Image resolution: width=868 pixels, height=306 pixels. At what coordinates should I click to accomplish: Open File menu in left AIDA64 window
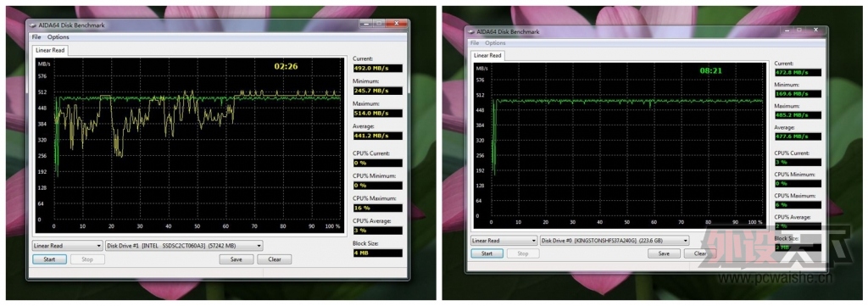coord(36,37)
